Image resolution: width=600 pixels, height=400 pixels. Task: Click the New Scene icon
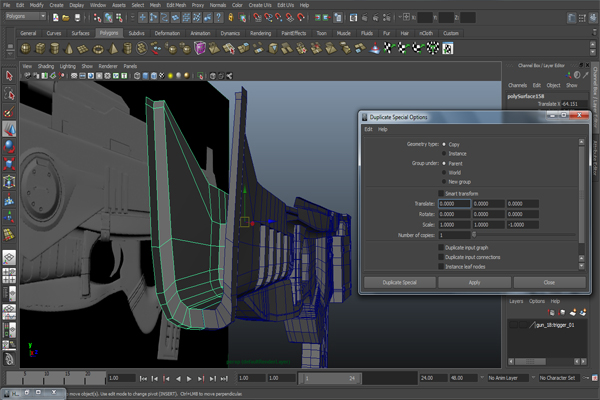pos(55,18)
